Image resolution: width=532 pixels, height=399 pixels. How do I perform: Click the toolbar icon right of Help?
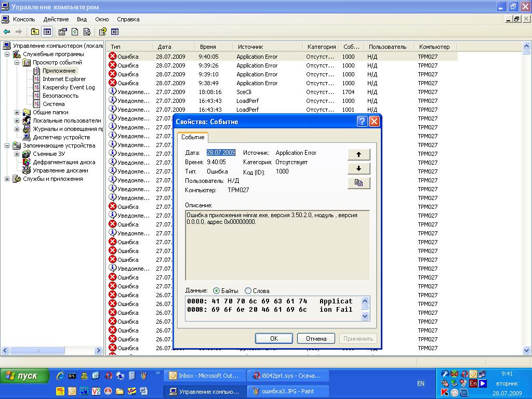(115, 32)
